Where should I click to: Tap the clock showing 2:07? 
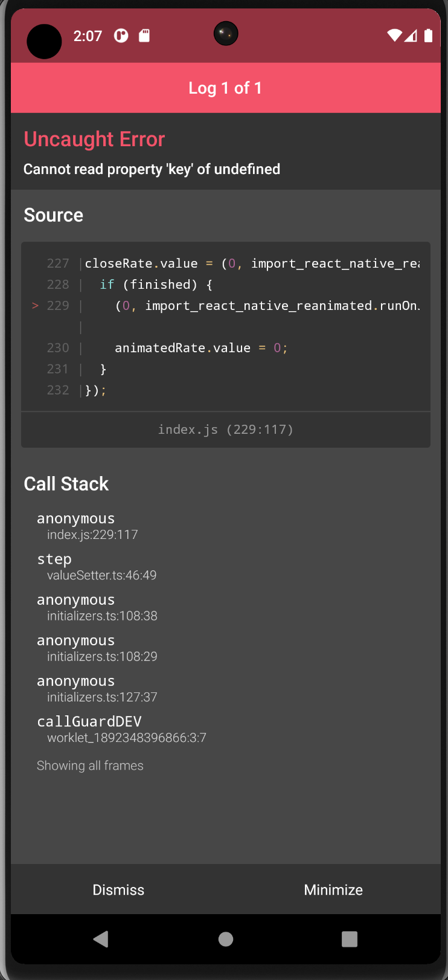pos(88,36)
